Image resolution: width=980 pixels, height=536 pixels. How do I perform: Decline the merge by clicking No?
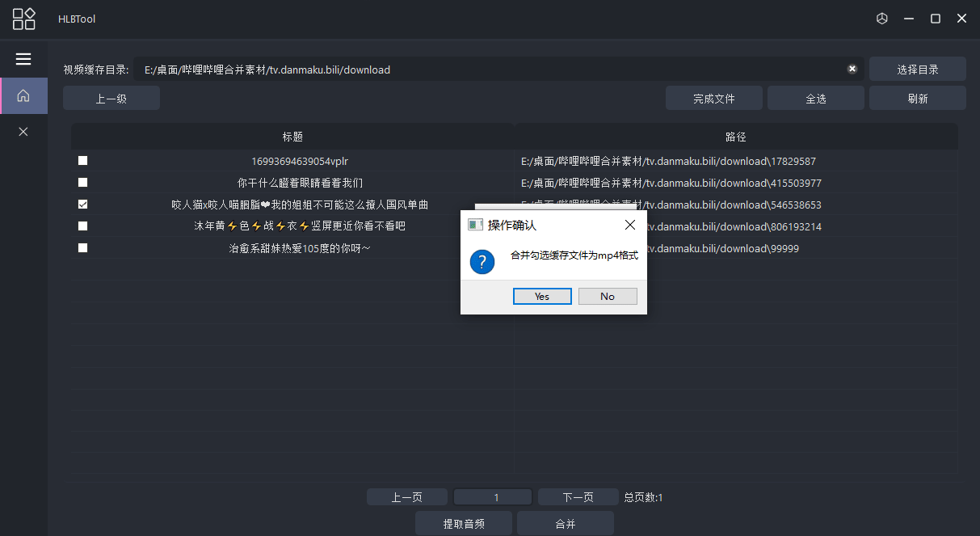[x=608, y=296]
